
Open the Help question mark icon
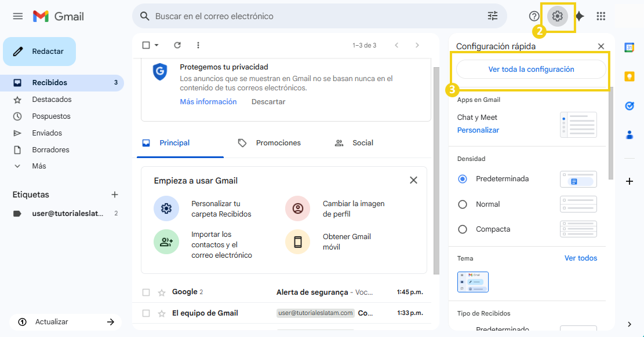[x=534, y=16]
